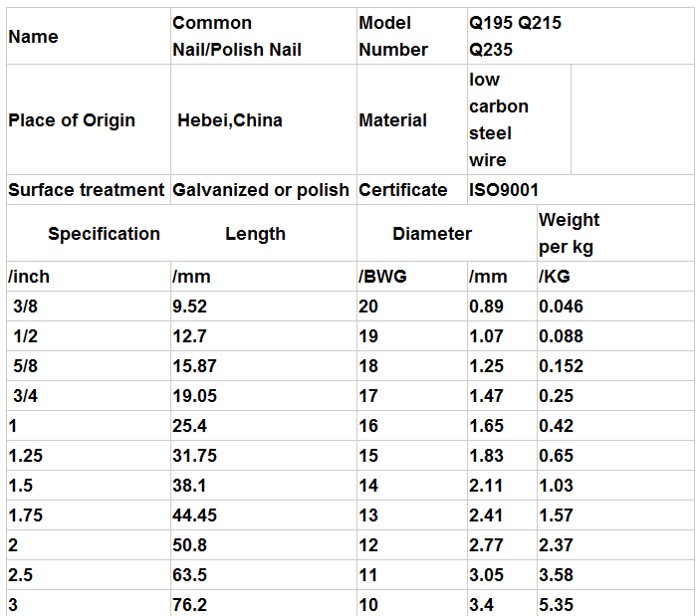Click the Model Number label cell
Viewport: 699px width, 616px height.
click(x=393, y=36)
